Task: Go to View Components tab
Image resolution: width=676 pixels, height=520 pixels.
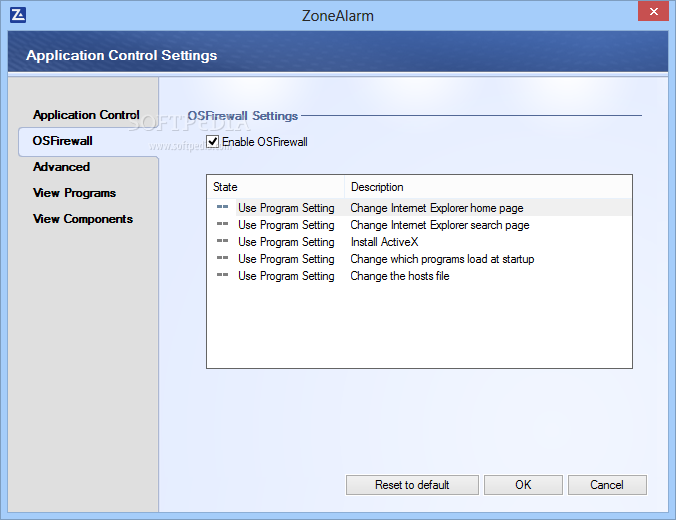Action: (83, 219)
